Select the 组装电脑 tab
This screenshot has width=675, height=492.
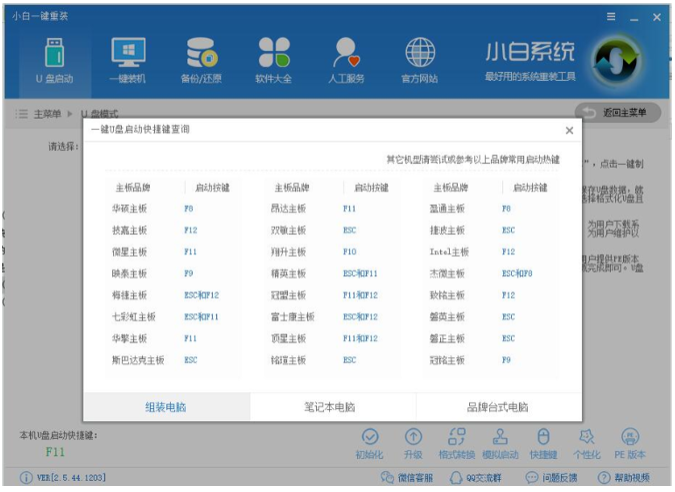pyautogui.click(x=166, y=407)
